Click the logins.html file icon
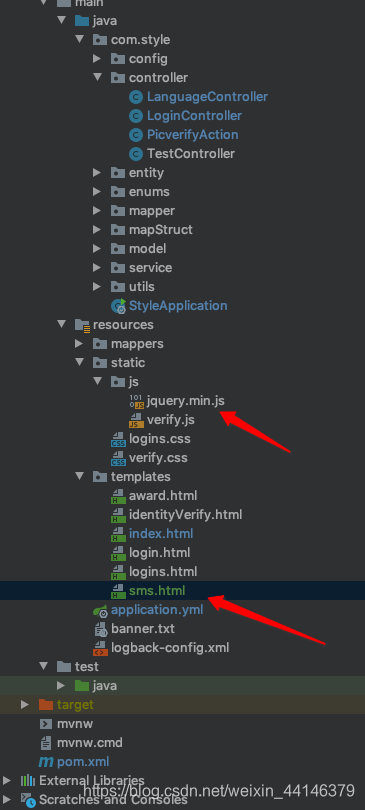This screenshot has height=810, width=365. coord(119,572)
